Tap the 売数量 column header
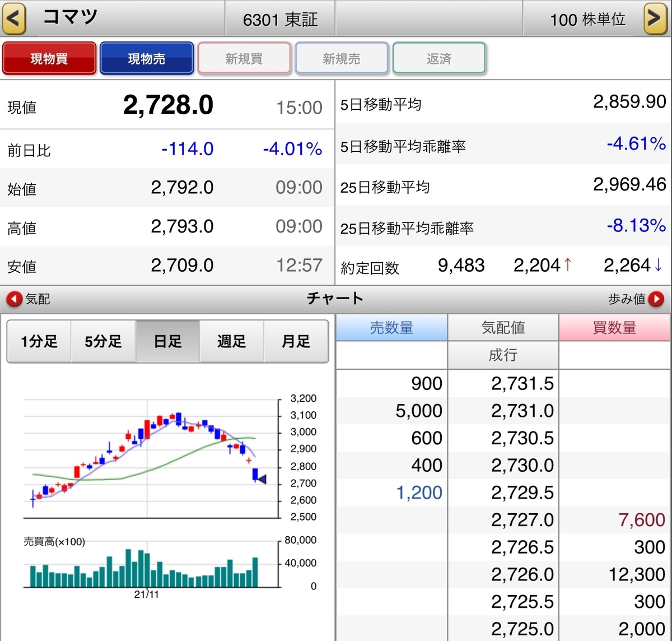This screenshot has height=641, width=672. coord(391,328)
